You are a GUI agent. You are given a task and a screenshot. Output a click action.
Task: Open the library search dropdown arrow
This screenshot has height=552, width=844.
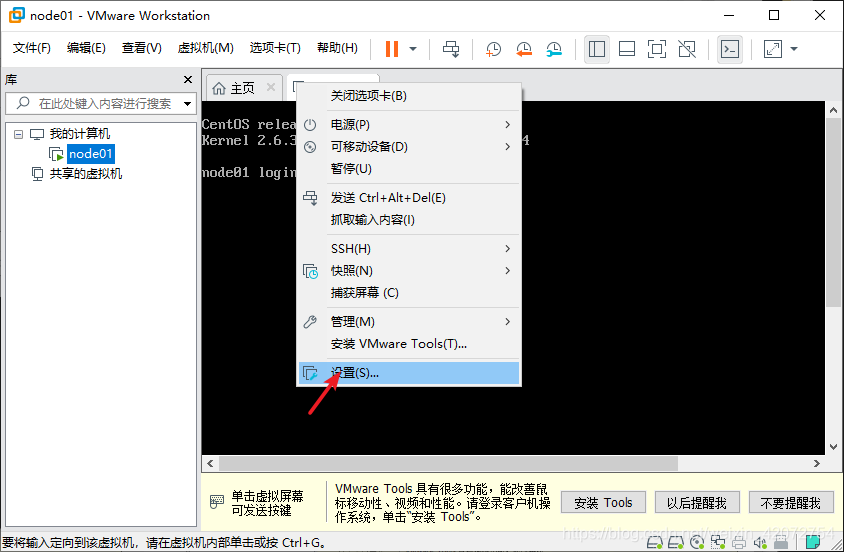187,103
